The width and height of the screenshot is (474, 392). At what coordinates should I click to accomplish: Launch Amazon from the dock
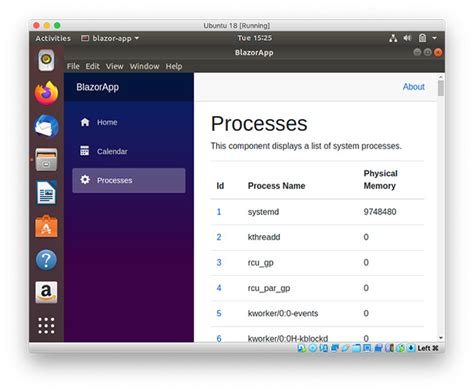point(46,292)
